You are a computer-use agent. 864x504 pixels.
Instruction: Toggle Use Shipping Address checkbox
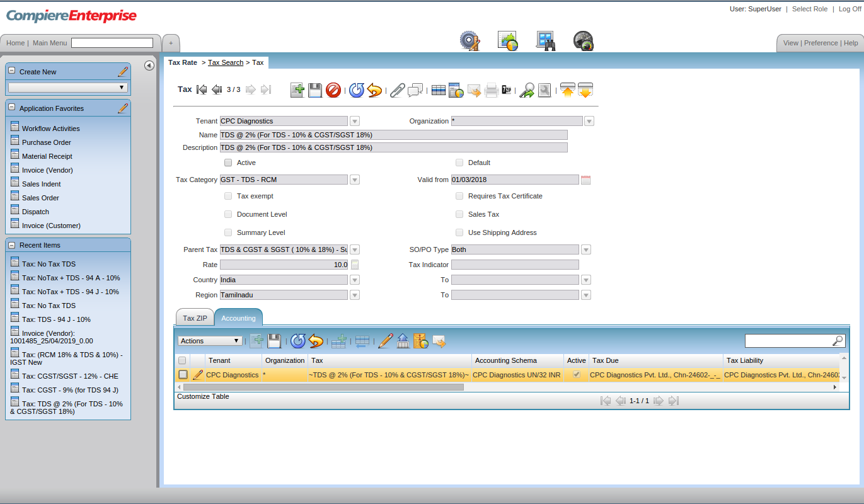(x=459, y=232)
